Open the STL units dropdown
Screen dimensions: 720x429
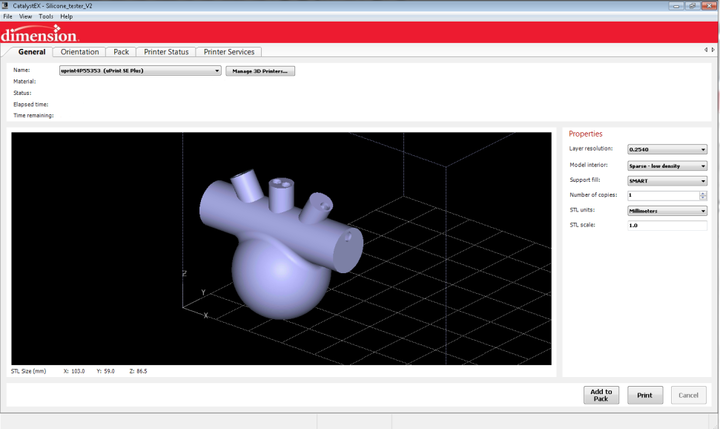(x=667, y=211)
